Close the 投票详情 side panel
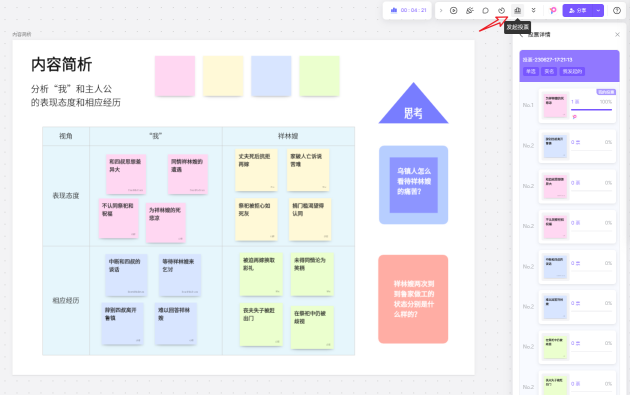The height and width of the screenshot is (395, 630). [618, 35]
